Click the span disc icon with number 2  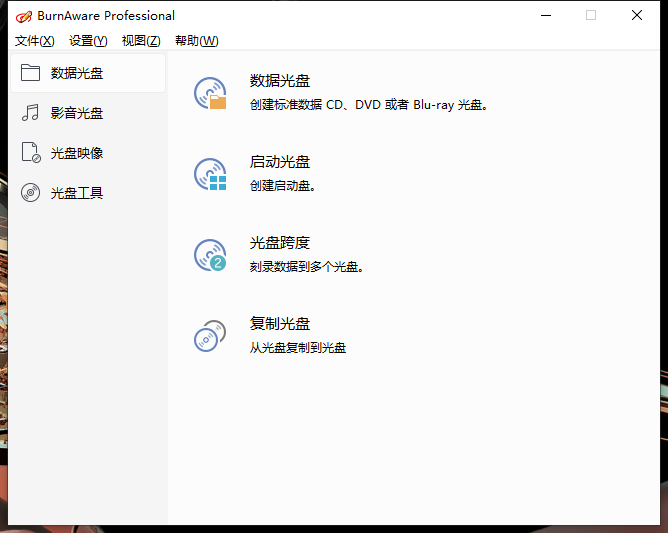pyautogui.click(x=210, y=255)
